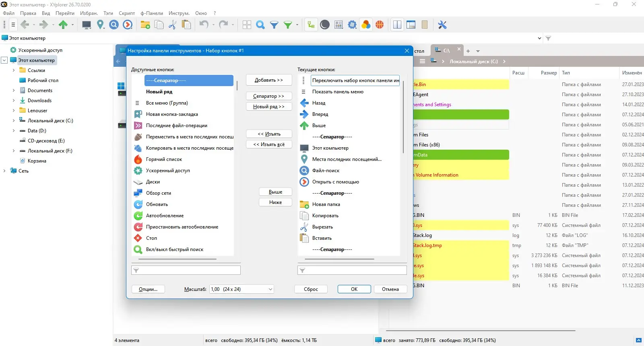The width and height of the screenshot is (644, 346).
Task: Click the preview pane toolbar icon
Action: [411, 25]
